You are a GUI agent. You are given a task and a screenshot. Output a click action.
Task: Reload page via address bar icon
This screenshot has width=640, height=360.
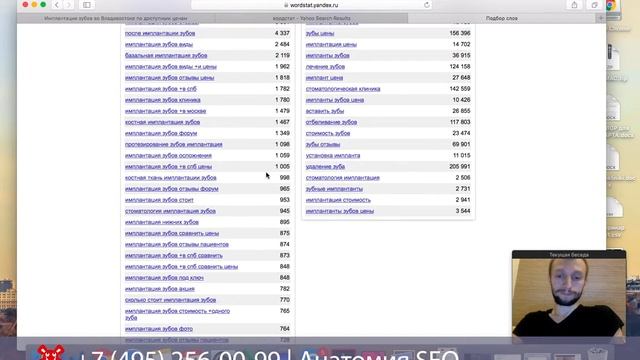[x=427, y=5]
